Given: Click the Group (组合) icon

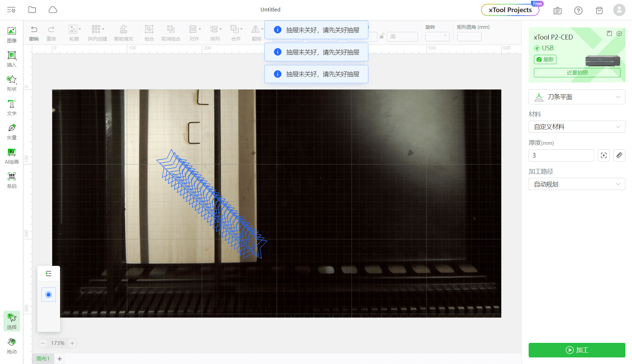Looking at the screenshot, I should 149,33.
